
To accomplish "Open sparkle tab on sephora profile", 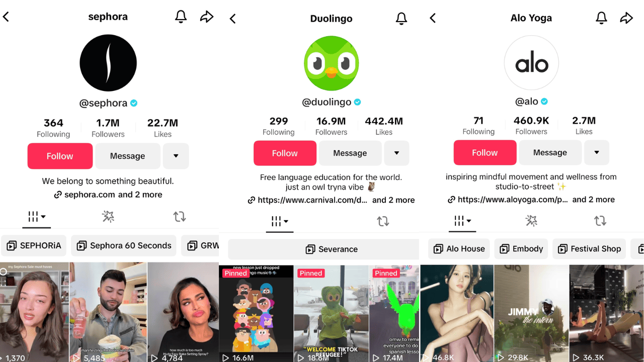I will click(x=108, y=216).
